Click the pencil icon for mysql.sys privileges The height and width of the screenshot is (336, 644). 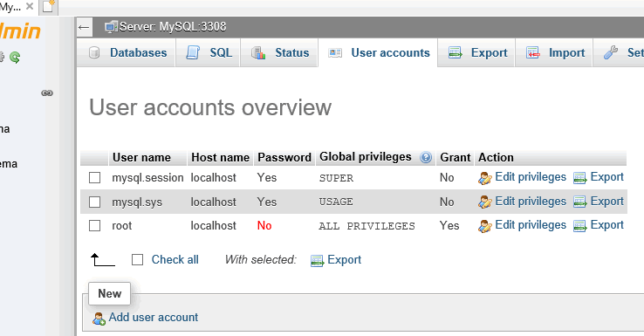pos(485,202)
